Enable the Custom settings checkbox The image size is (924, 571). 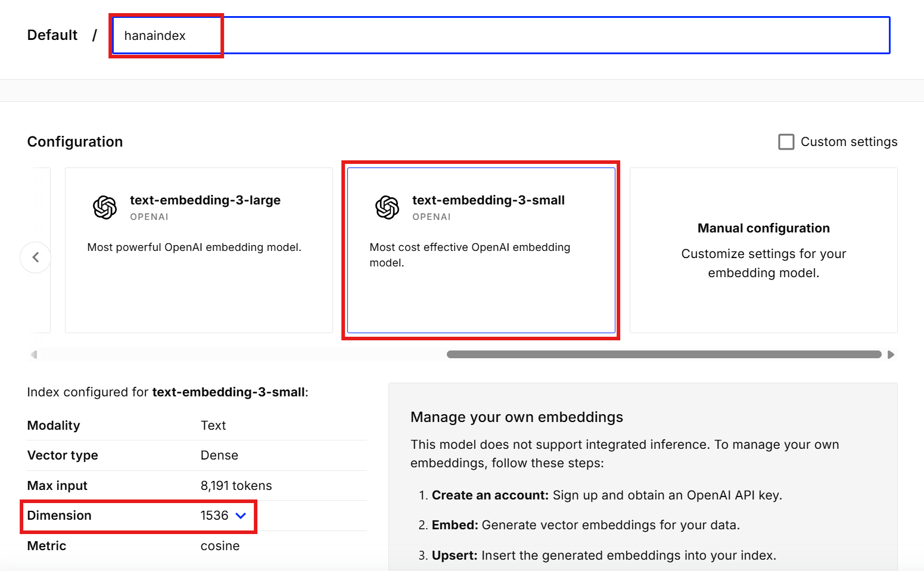point(786,142)
